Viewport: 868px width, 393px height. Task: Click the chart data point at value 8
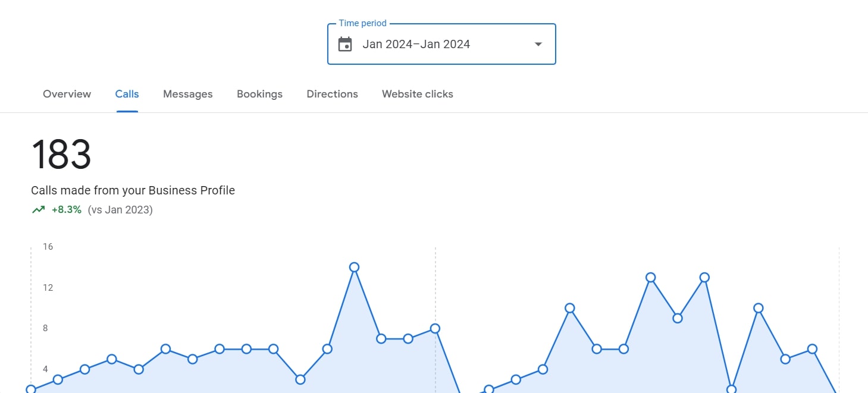coord(435,328)
